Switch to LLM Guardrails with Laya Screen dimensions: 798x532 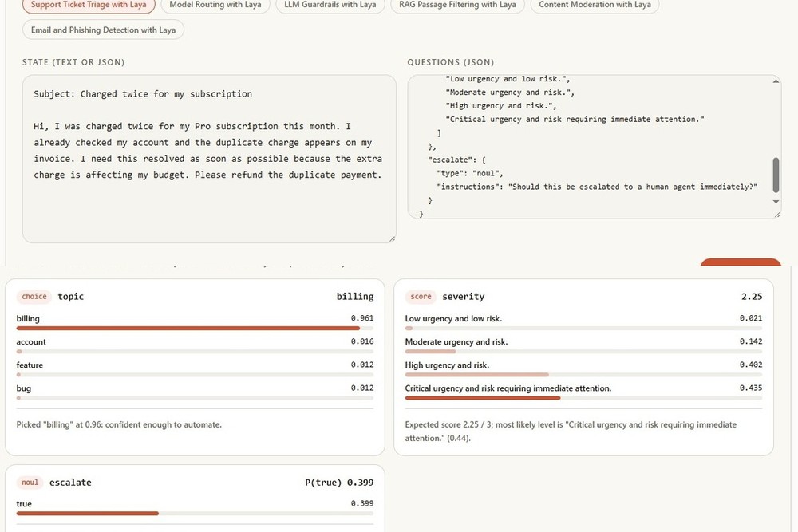coord(330,5)
